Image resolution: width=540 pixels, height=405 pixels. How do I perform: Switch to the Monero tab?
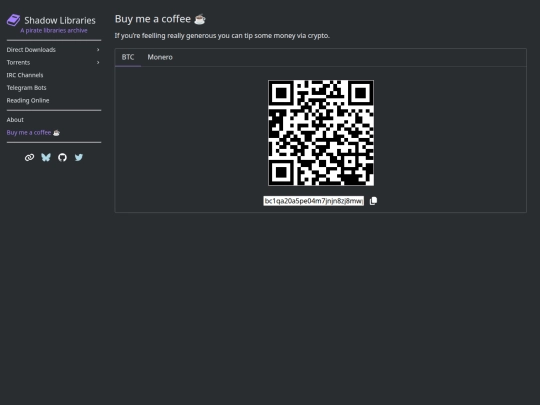[x=160, y=57]
